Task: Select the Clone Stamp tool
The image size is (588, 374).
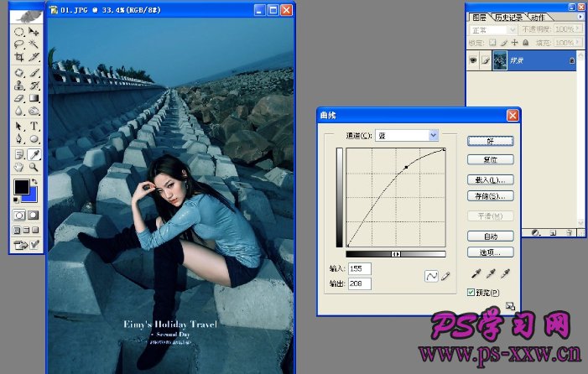Action: pyautogui.click(x=19, y=86)
